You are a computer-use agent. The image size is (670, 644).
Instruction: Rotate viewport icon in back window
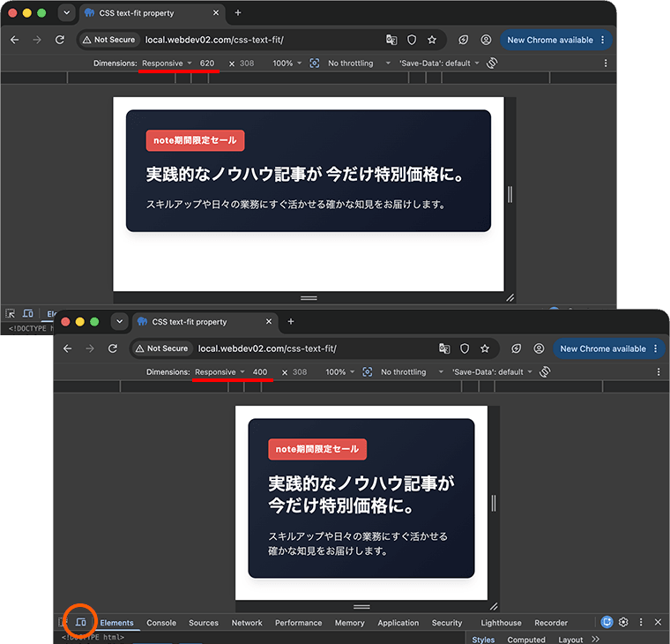tap(492, 63)
